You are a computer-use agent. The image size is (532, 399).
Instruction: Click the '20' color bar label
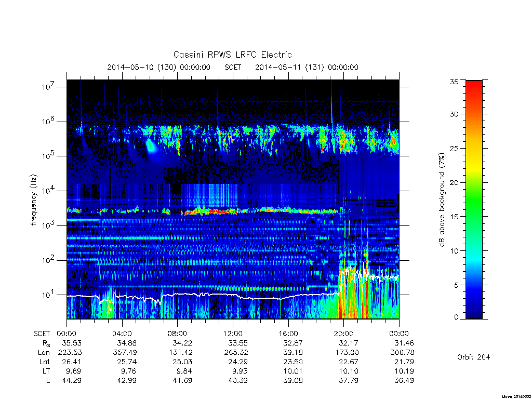click(454, 182)
